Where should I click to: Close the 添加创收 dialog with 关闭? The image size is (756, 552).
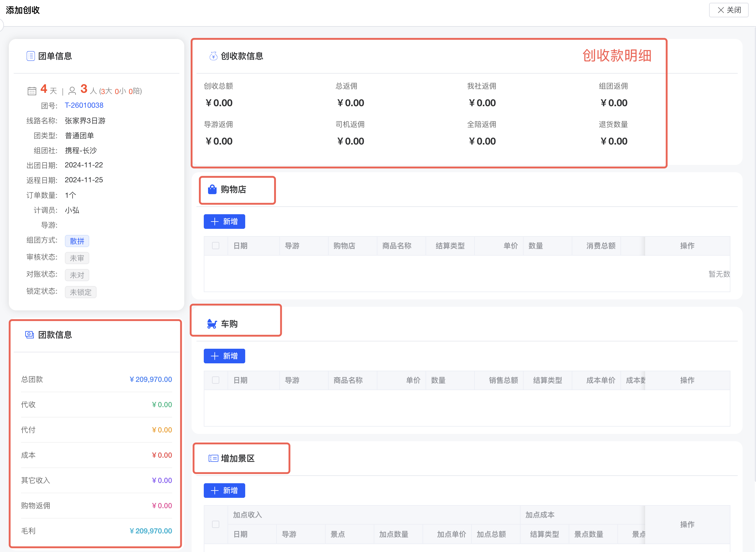click(x=729, y=10)
